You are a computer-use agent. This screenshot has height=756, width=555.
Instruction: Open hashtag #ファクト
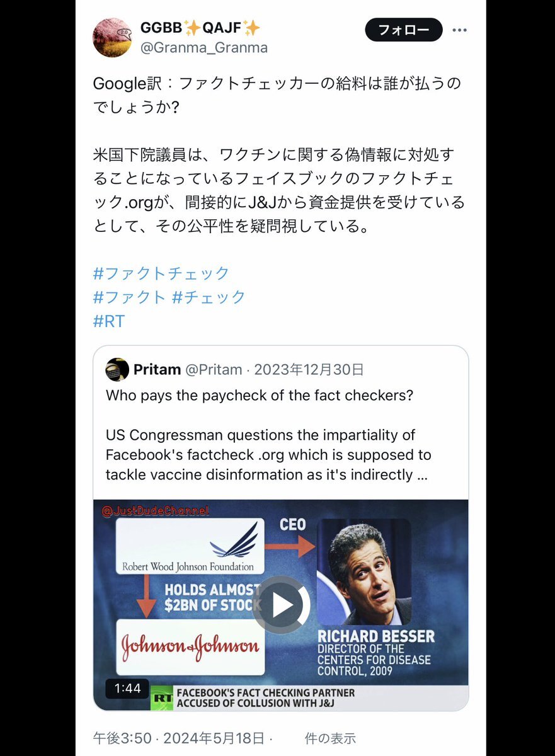point(129,297)
